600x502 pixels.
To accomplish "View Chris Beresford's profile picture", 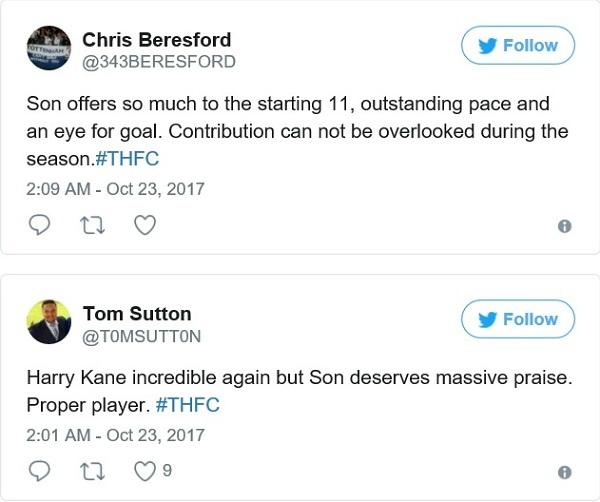I will pyautogui.click(x=48, y=49).
